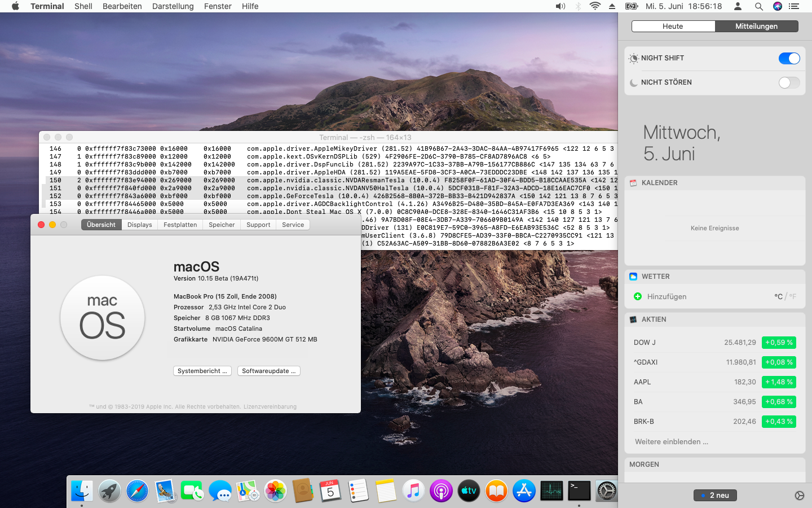Screen dimensions: 812x508
Task: Switch to the Displays tab
Action: click(140, 225)
